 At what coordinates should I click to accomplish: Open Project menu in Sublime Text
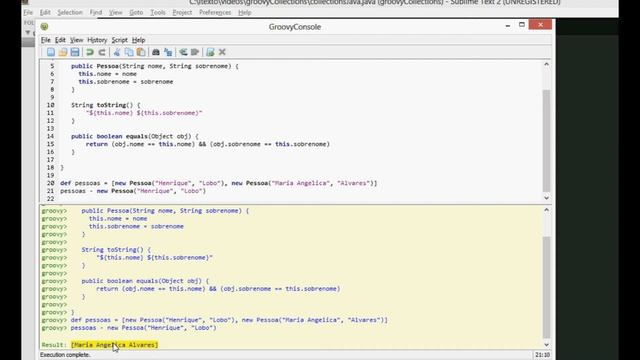click(x=182, y=12)
